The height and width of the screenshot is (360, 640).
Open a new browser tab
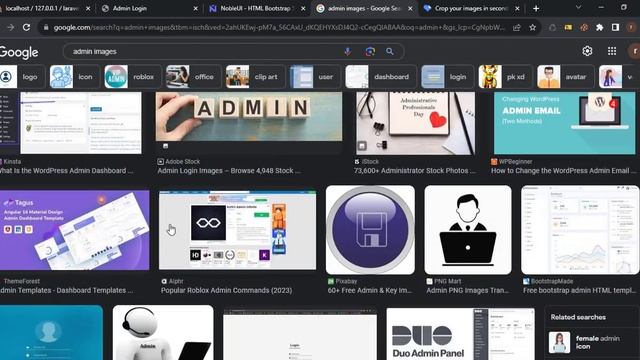[x=536, y=8]
